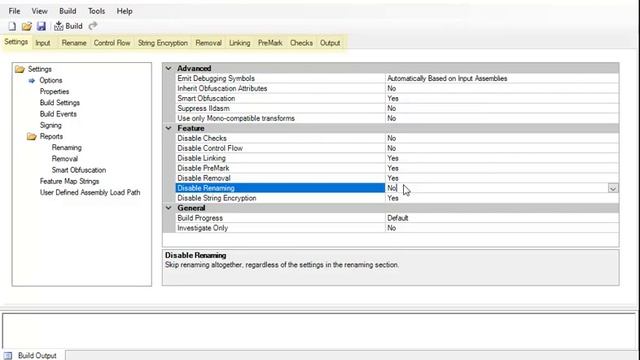This screenshot has width=640, height=360.
Task: Collapse the Advanced property category
Action: 169,68
